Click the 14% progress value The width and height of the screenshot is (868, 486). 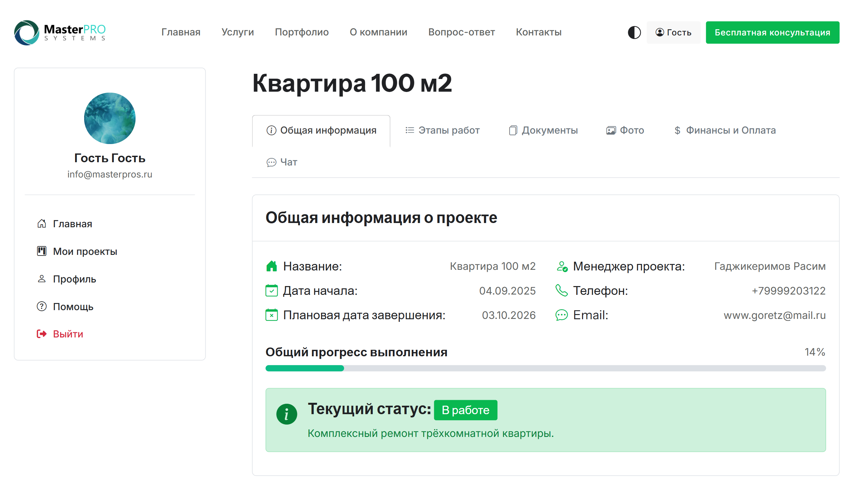[x=815, y=352]
